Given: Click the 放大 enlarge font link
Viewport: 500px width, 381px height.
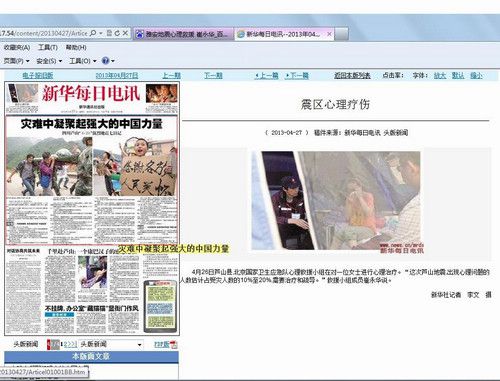Looking at the screenshot, I should click(x=440, y=76).
